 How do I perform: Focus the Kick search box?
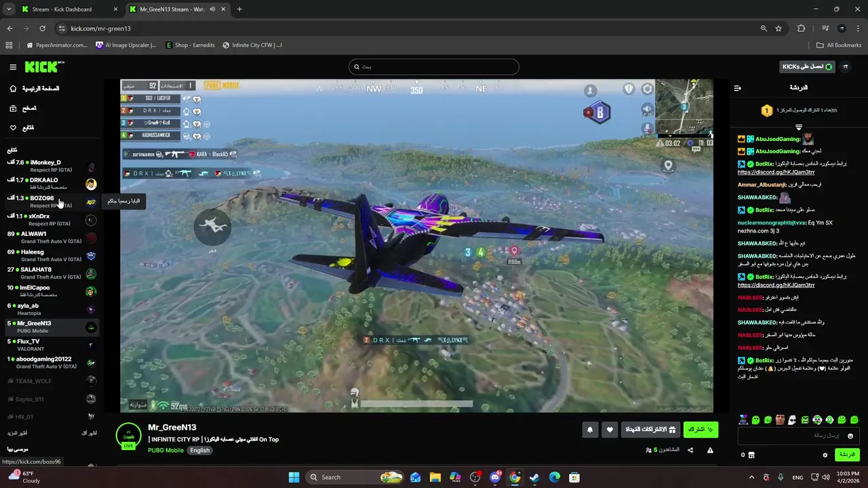click(434, 66)
